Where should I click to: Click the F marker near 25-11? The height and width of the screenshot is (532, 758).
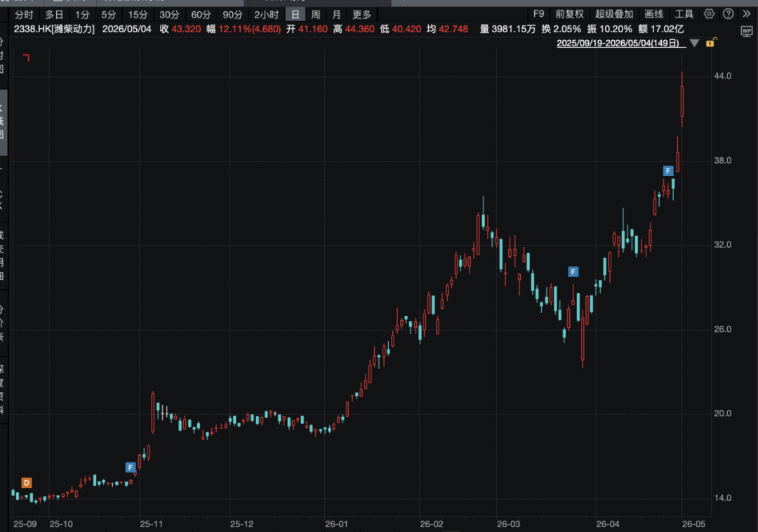(130, 467)
